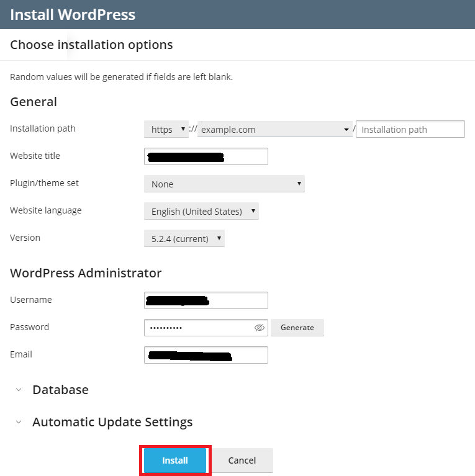Click the 'Install WordPress' title
Screen dimensions: 475x476
pos(73,14)
